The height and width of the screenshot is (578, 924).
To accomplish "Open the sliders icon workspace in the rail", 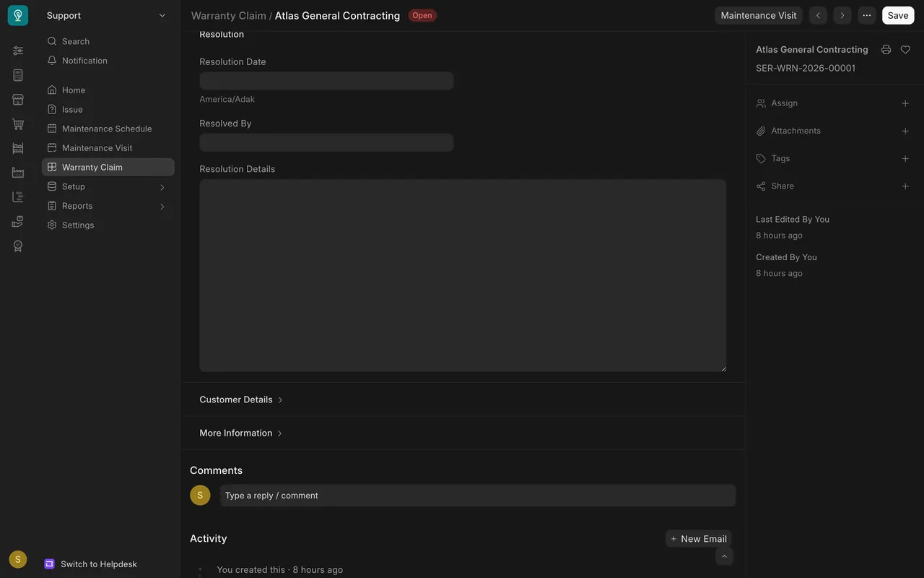I will coord(18,51).
